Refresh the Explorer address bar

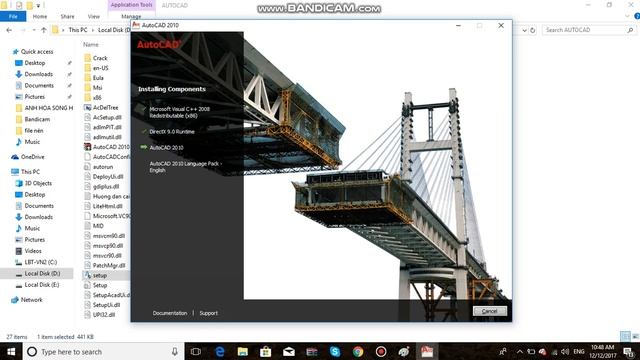click(x=532, y=30)
